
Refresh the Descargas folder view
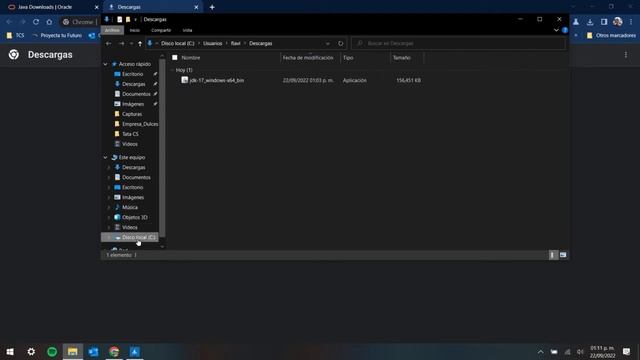pos(340,43)
